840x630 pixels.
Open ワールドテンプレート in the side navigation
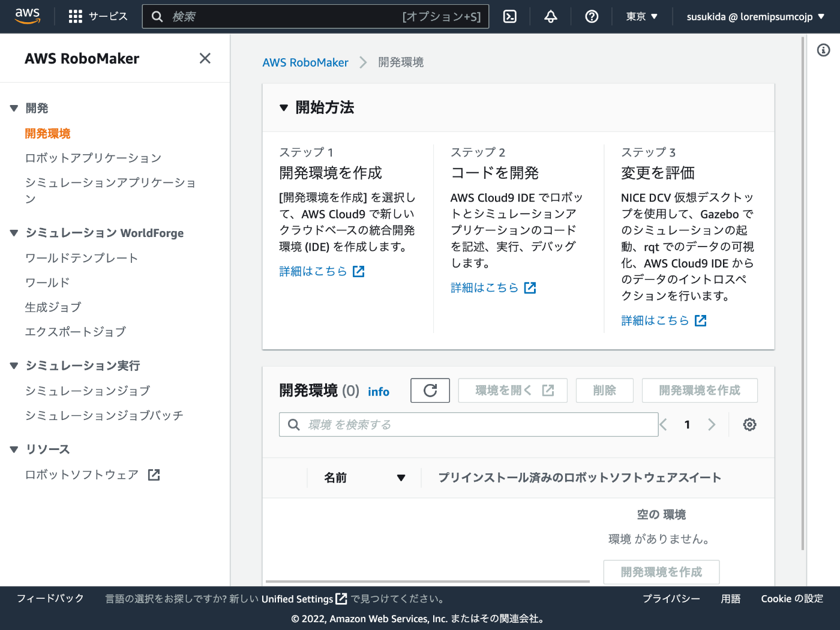(82, 259)
